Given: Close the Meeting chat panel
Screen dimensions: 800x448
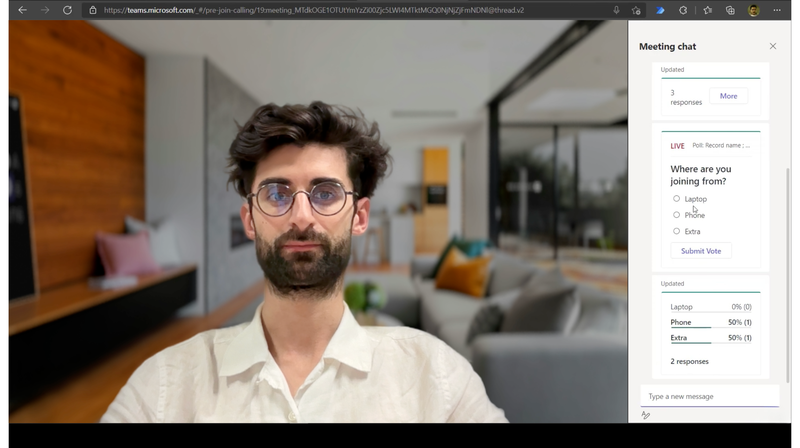Looking at the screenshot, I should click(x=773, y=46).
